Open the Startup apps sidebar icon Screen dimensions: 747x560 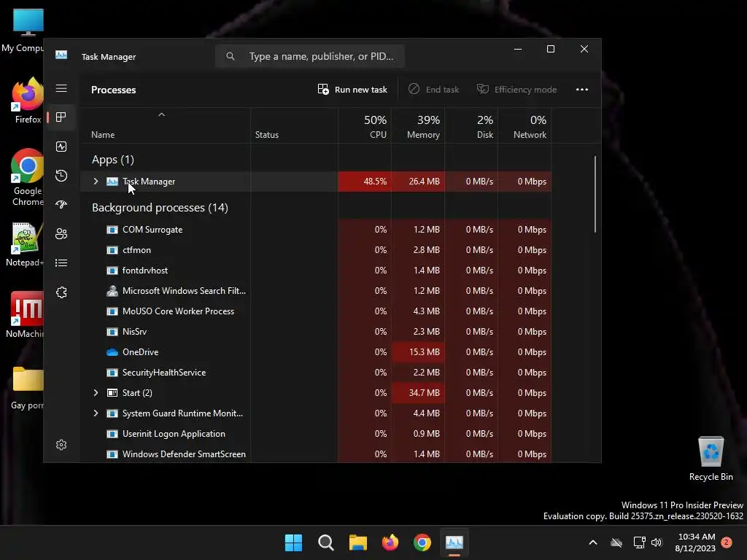click(x=61, y=205)
